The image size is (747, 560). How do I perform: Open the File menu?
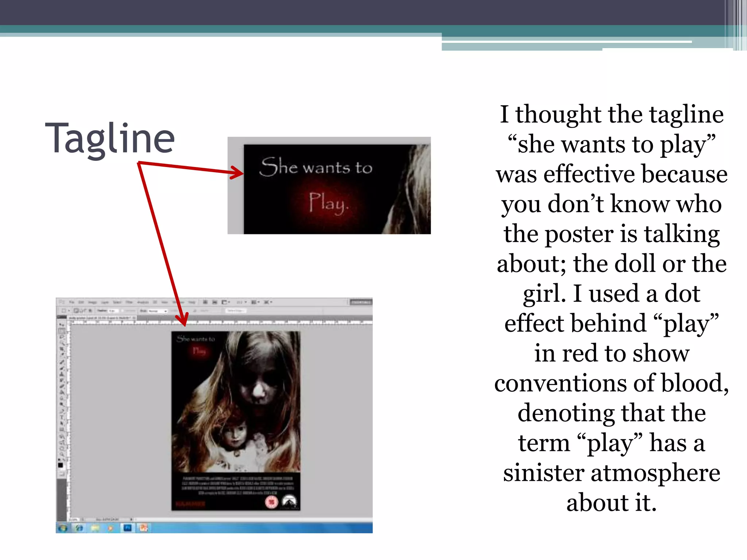72,302
